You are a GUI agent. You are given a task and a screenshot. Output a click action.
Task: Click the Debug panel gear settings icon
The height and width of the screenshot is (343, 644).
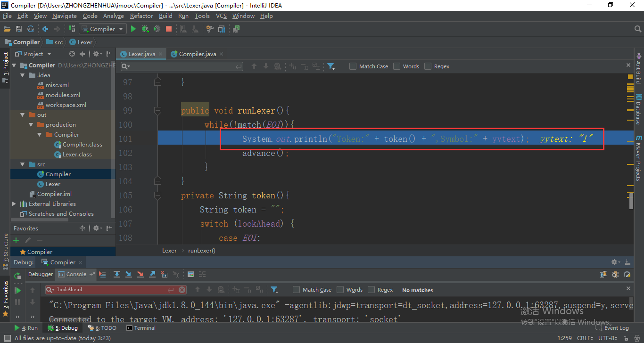pyautogui.click(x=615, y=262)
